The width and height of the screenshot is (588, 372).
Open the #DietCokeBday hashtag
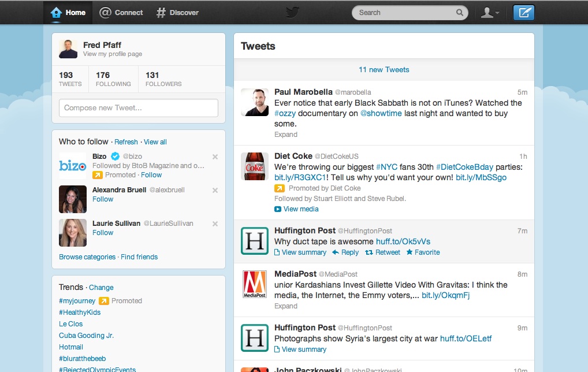[464, 167]
